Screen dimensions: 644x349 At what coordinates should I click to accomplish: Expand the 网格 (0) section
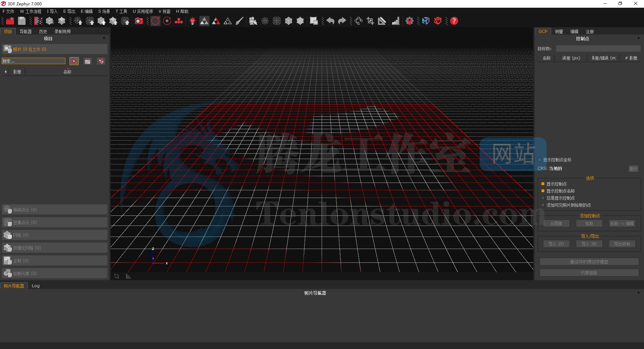click(x=55, y=235)
